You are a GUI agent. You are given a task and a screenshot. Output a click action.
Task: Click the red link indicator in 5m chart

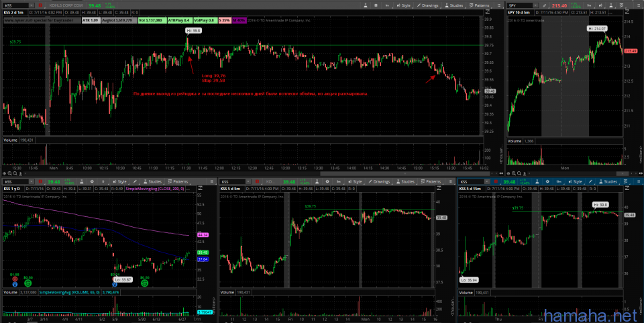pyautogui.click(x=257, y=181)
